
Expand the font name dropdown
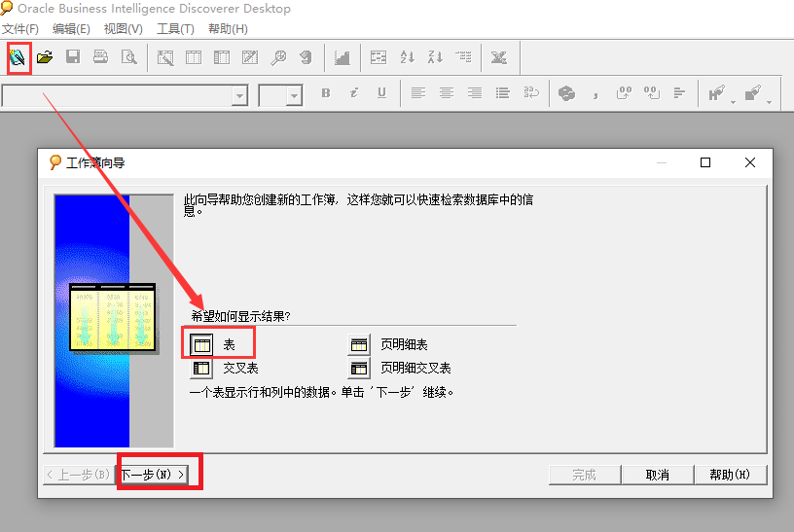(x=239, y=95)
